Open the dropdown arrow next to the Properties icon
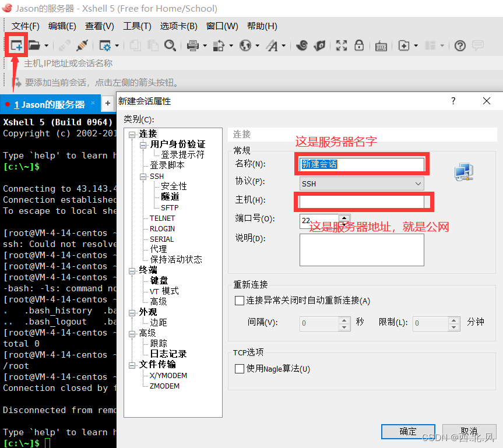The image size is (503, 448). point(117,46)
